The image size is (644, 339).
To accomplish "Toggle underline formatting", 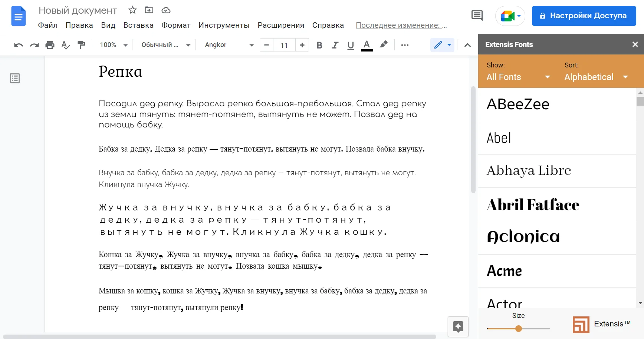I will (351, 45).
